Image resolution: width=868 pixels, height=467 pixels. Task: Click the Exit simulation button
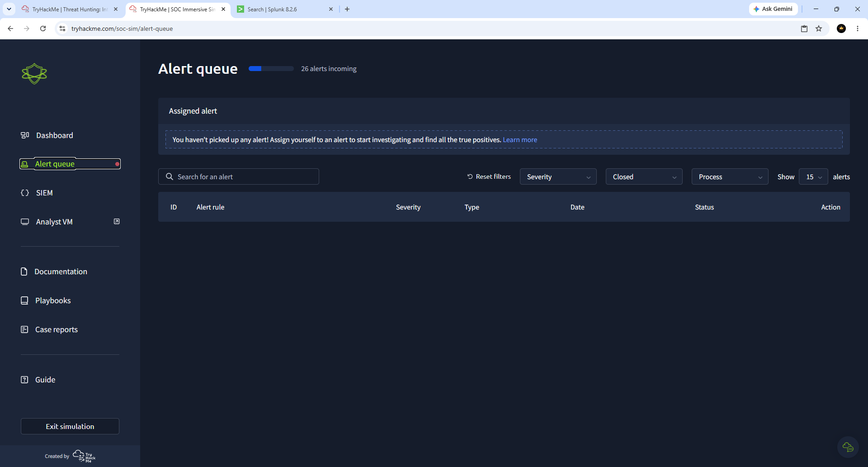click(x=70, y=426)
